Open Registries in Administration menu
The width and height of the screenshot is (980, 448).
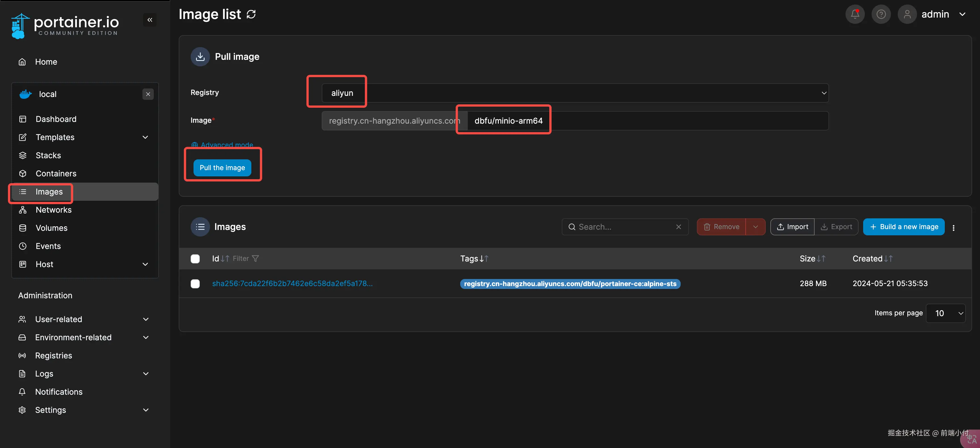coord(53,356)
